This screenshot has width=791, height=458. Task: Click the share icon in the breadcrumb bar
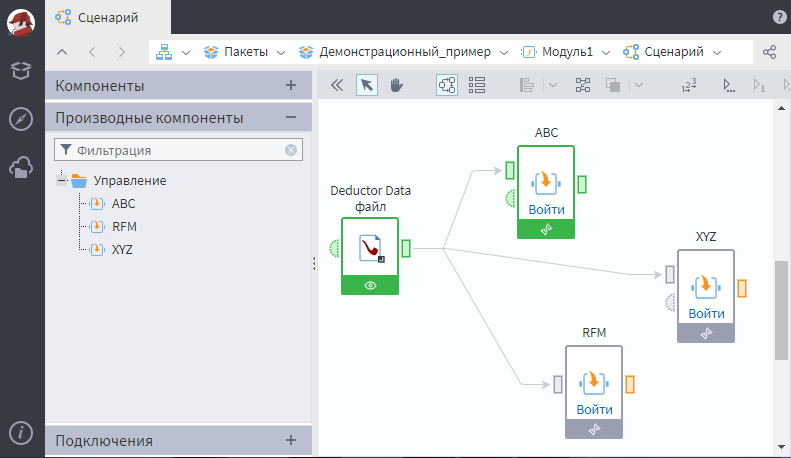point(769,52)
